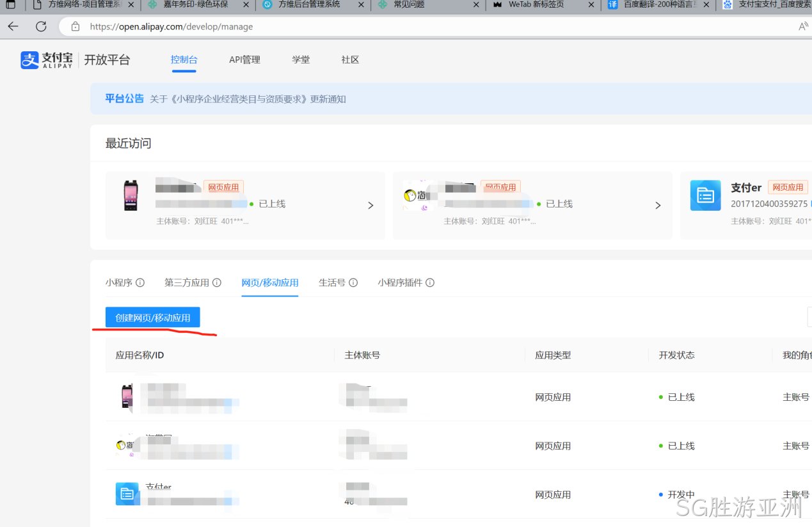Open the API管理 menu

[x=244, y=60]
